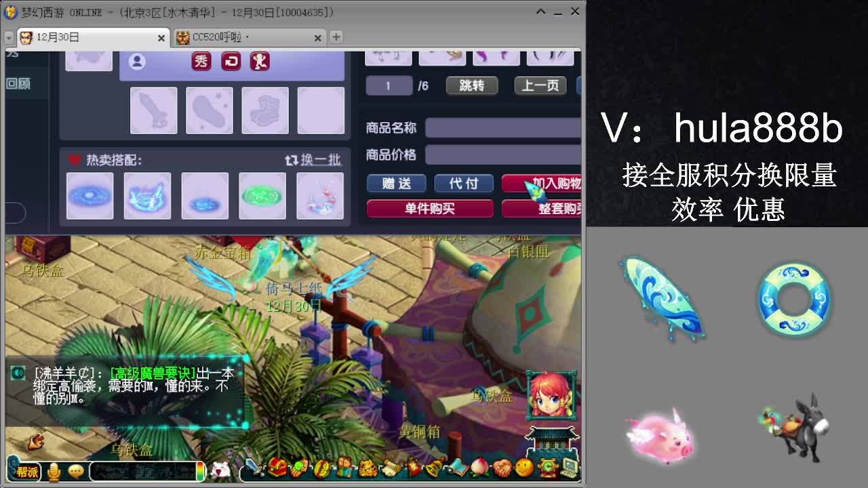Open the 回顾 sidebar item
The height and width of the screenshot is (488, 868).
pos(18,83)
